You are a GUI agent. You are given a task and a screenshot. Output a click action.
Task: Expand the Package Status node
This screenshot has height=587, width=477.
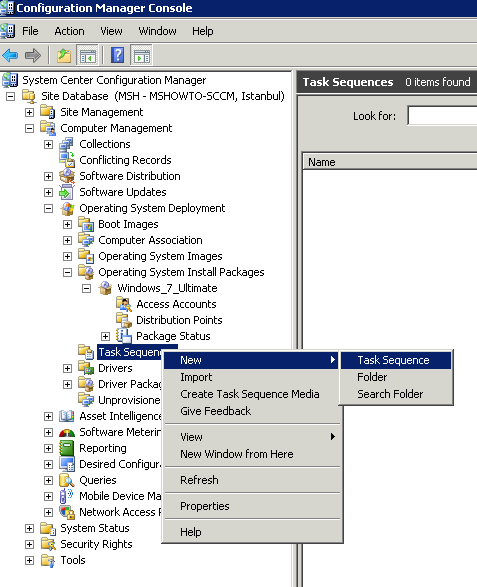point(105,336)
